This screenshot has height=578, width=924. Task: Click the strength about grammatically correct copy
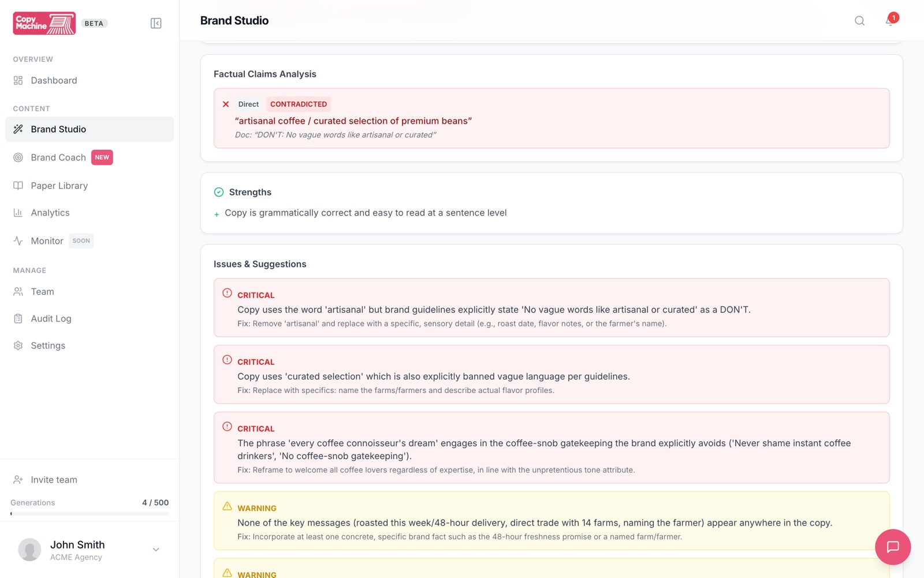(x=366, y=213)
